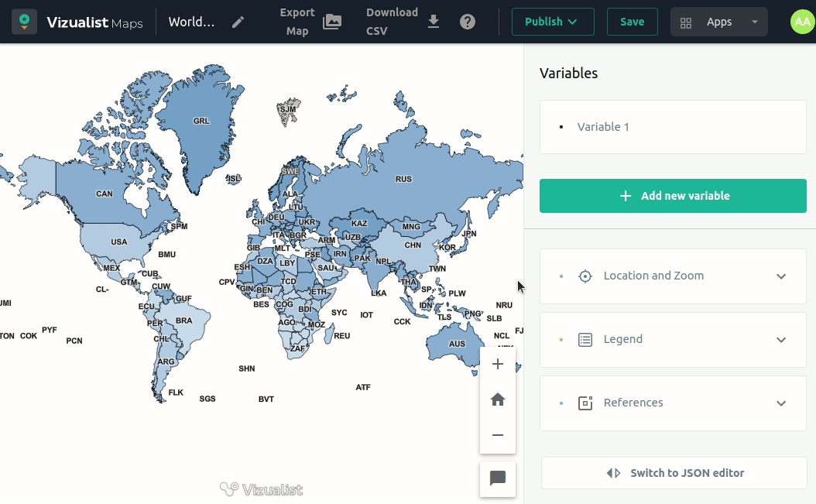816x504 pixels.
Task: Click the Vizualist Maps logo icon
Action: (25, 22)
